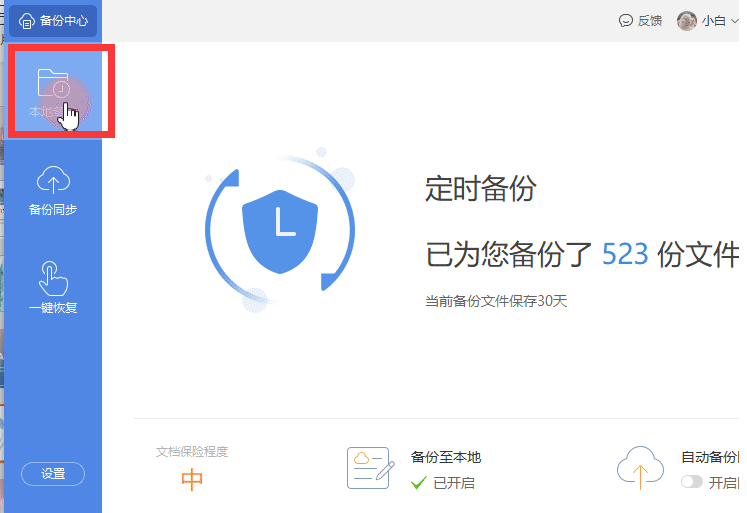747x513 pixels.
Task: Toggle the 自动备份 switch on
Action: tap(690, 482)
